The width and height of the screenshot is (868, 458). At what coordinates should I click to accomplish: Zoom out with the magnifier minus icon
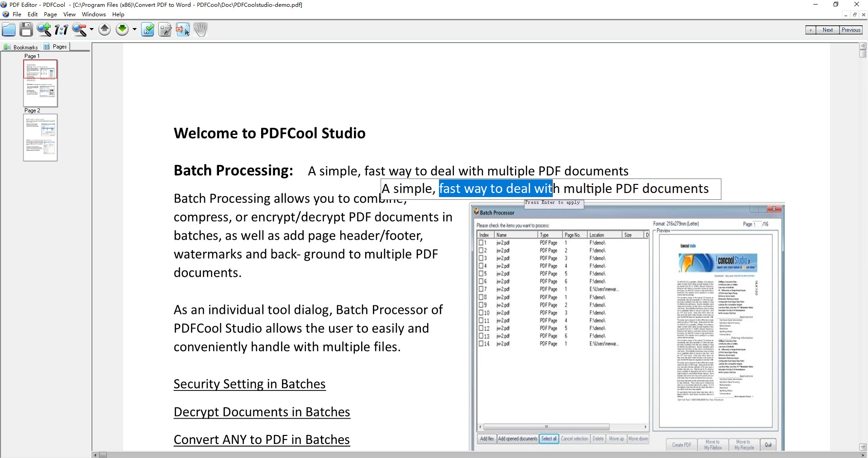[x=79, y=30]
